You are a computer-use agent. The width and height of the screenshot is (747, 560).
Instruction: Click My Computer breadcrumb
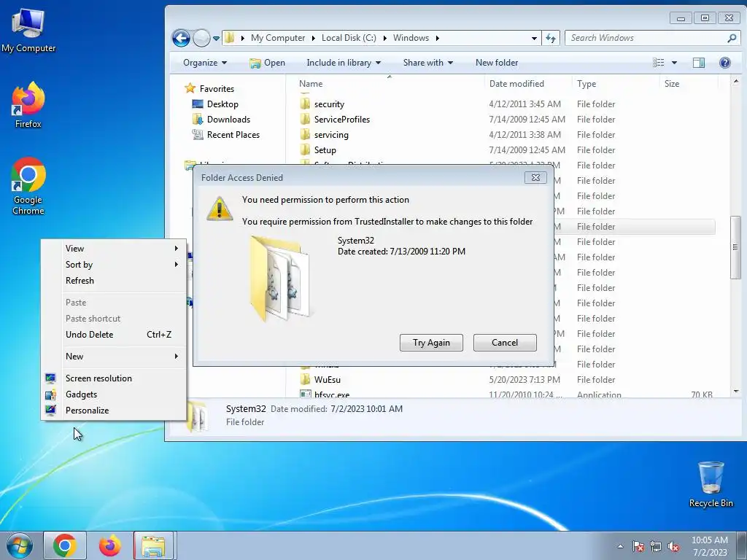point(278,38)
